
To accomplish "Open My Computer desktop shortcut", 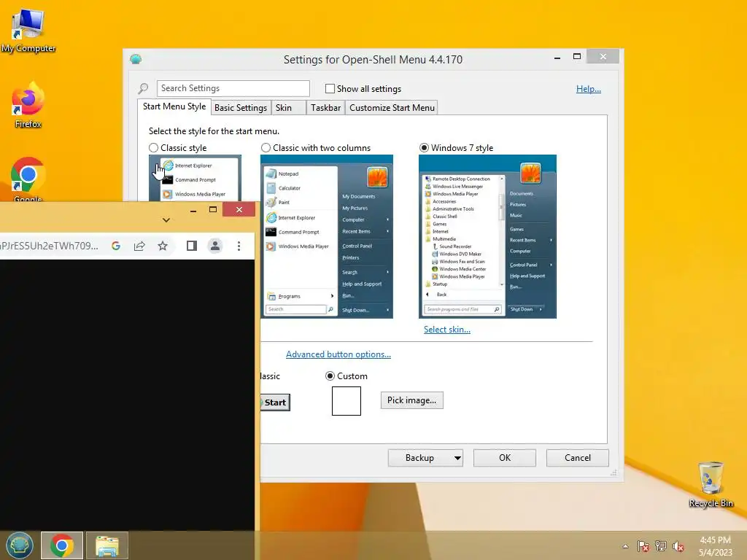I will [x=28, y=31].
